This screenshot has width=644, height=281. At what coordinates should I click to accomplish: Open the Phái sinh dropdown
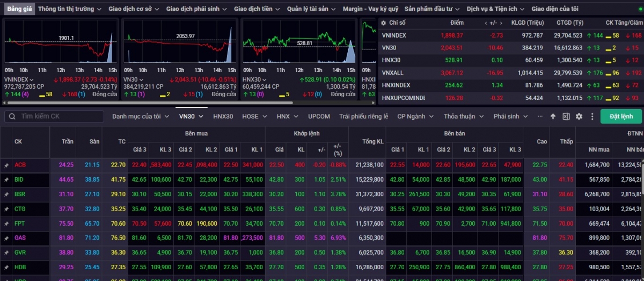click(510, 116)
